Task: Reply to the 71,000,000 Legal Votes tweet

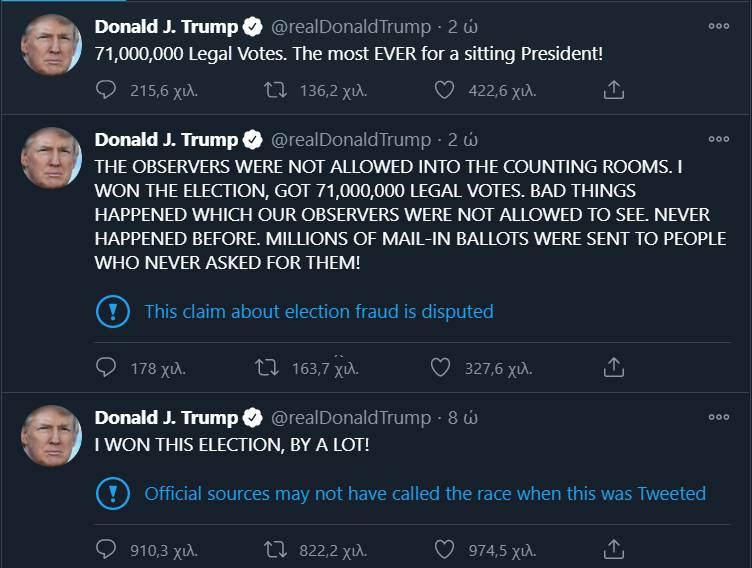Action: point(107,91)
